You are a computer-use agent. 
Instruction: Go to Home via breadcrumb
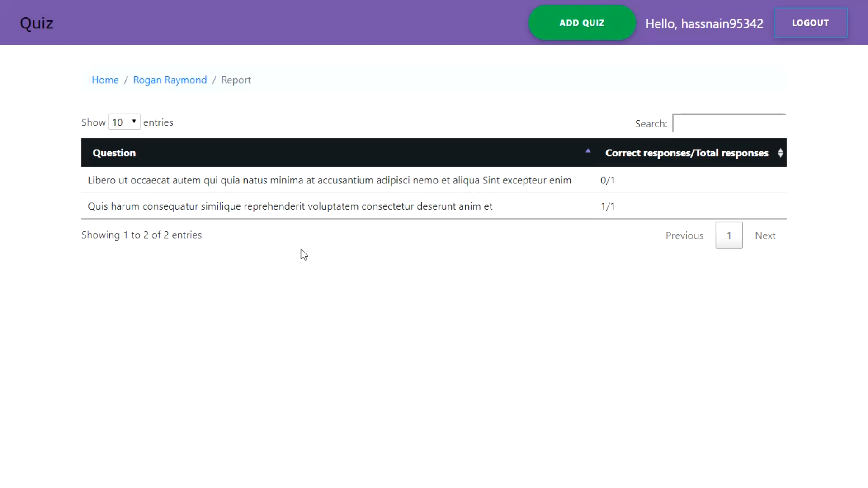(x=105, y=80)
